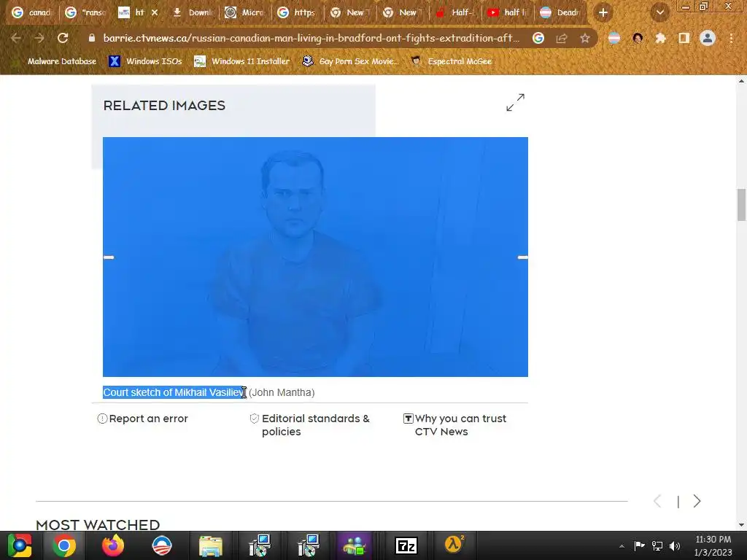Click the Most Watched next arrow
This screenshot has width=747, height=560.
pos(697,501)
